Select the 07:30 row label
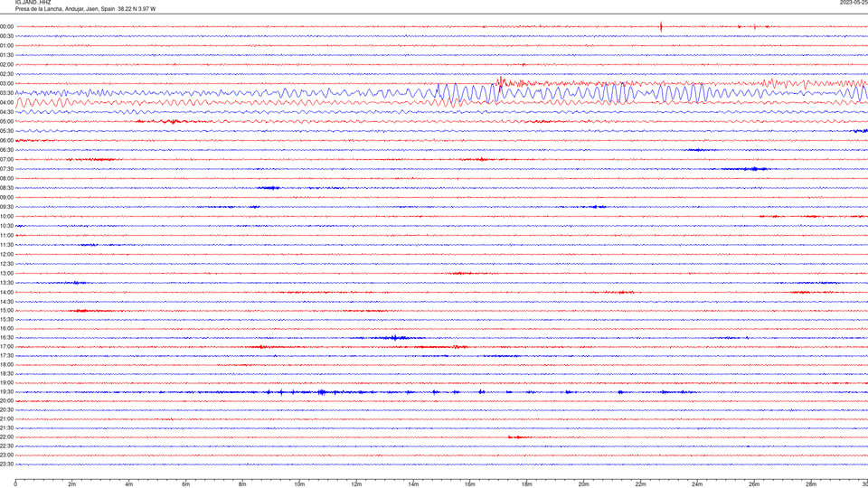The width and height of the screenshot is (868, 488). pyautogui.click(x=6, y=169)
